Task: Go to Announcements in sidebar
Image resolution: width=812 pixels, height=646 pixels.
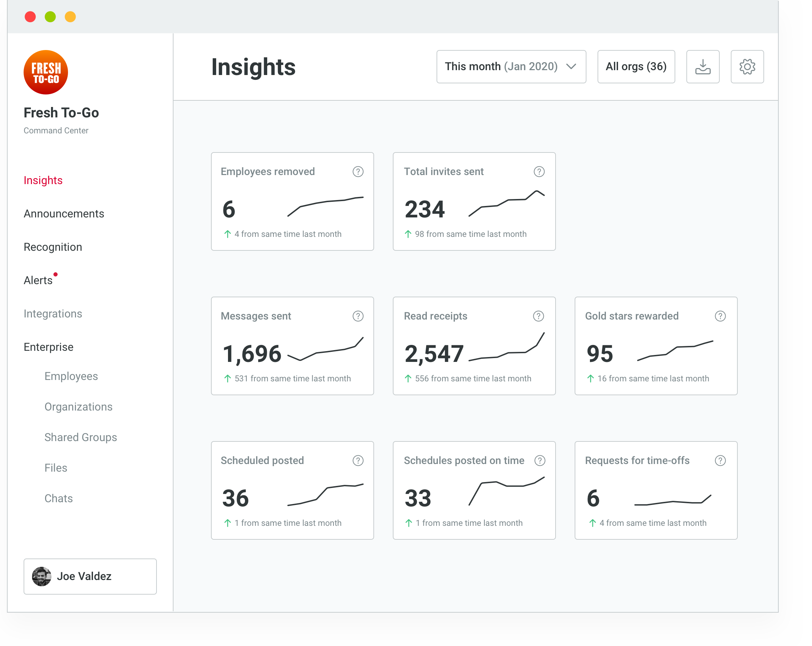Action: click(64, 214)
